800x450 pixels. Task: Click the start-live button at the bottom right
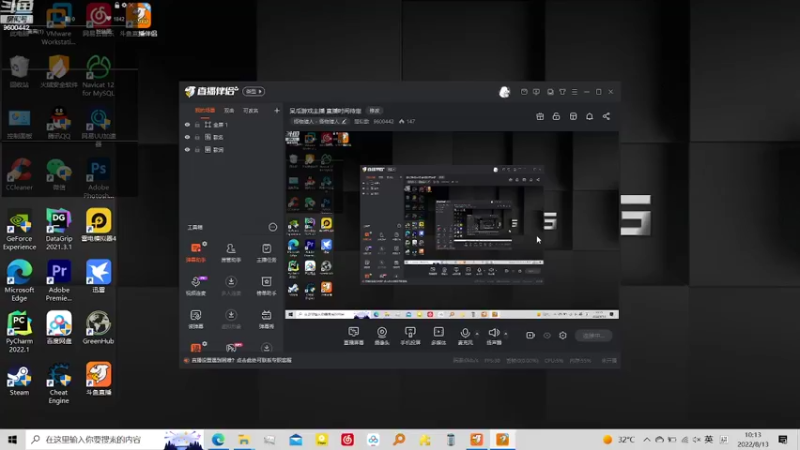tap(593, 335)
